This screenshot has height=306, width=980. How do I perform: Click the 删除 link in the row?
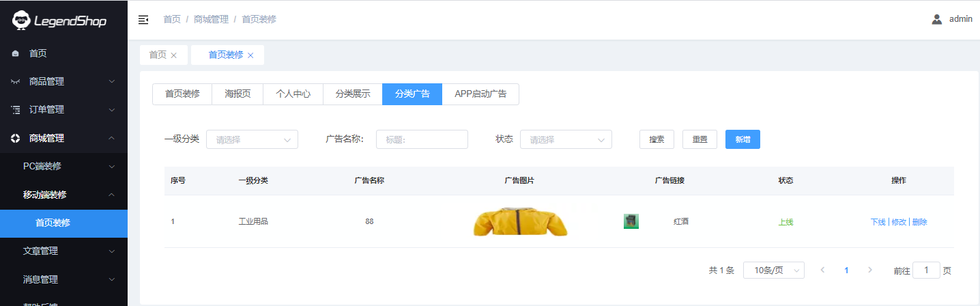point(920,222)
